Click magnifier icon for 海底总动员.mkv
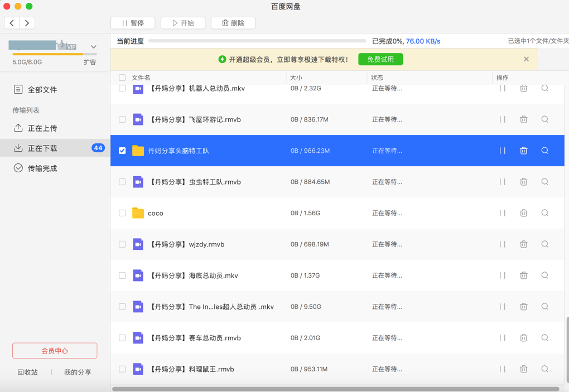The height and width of the screenshot is (392, 569). click(x=544, y=275)
